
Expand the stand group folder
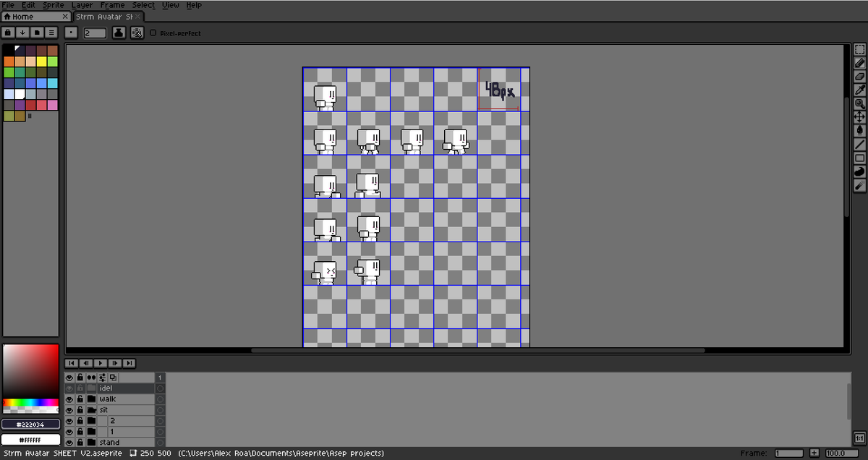91,443
